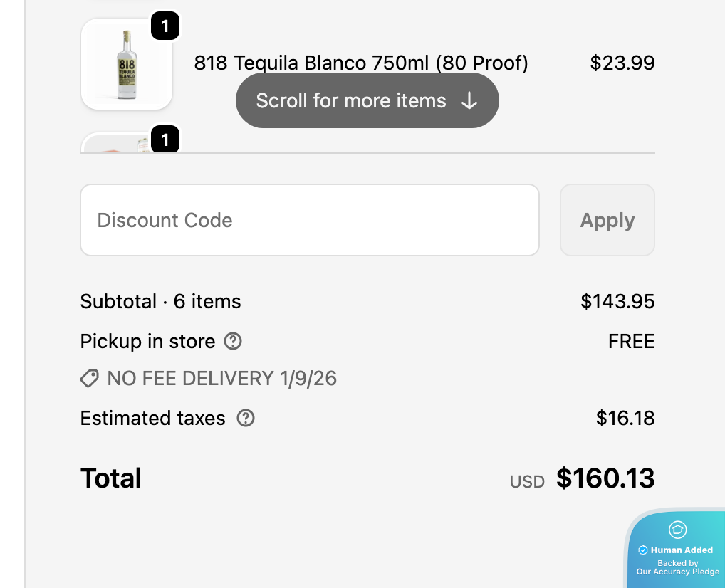Click the NO FEE DELIVERY 1/9/26 promo text
Viewport: 725px width, 588px height.
(221, 379)
